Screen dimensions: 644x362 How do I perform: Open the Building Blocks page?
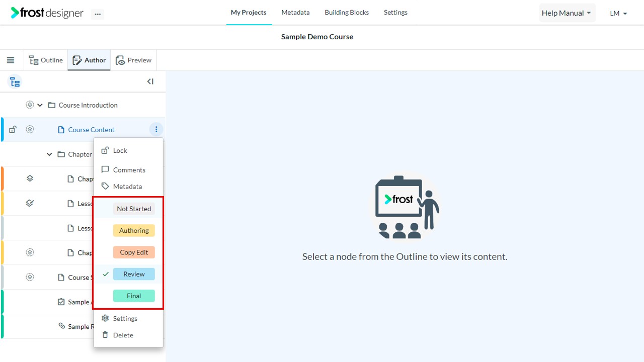click(x=347, y=13)
